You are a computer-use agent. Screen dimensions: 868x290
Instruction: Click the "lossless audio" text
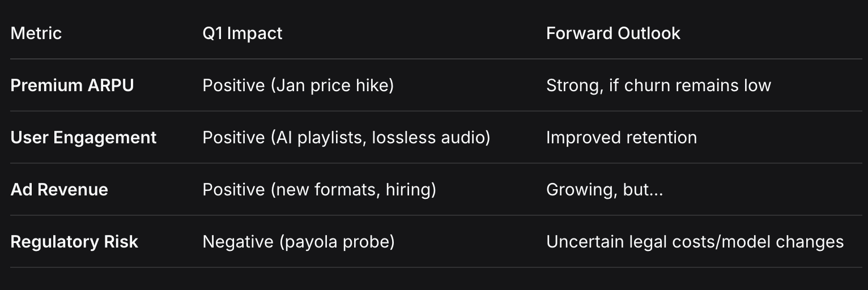428,138
